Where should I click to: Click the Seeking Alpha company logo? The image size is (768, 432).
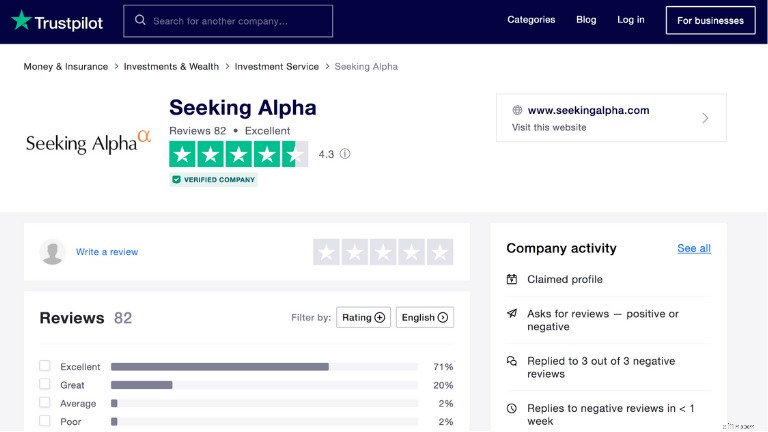pyautogui.click(x=88, y=142)
